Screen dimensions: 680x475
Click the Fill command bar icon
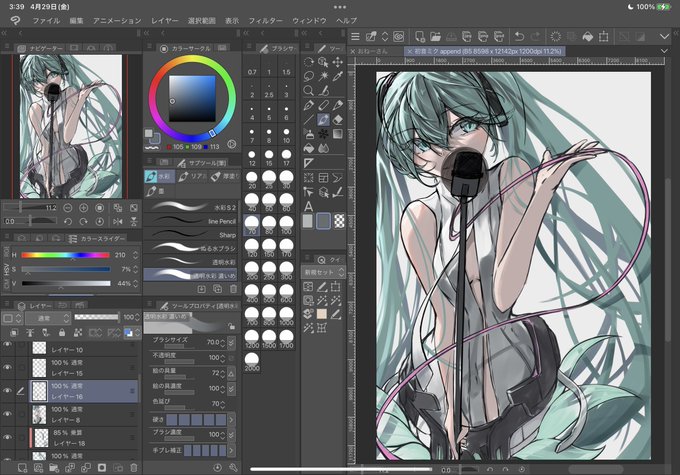(x=588, y=37)
